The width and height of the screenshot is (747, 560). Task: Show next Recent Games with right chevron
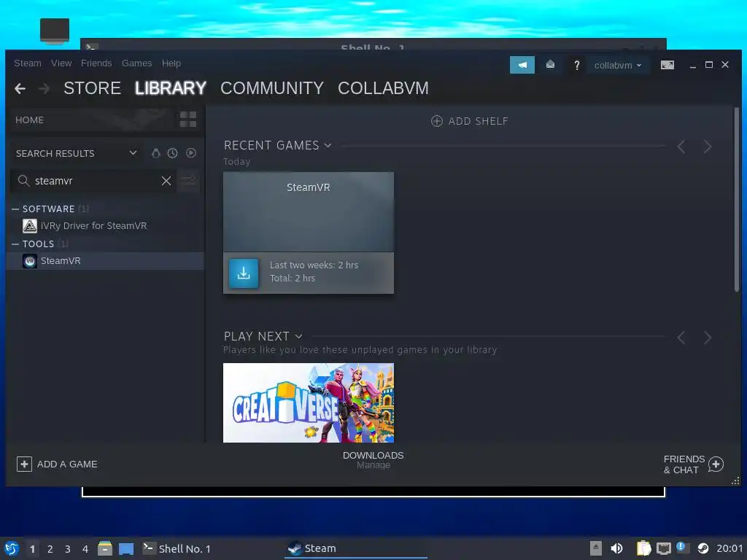(x=708, y=147)
